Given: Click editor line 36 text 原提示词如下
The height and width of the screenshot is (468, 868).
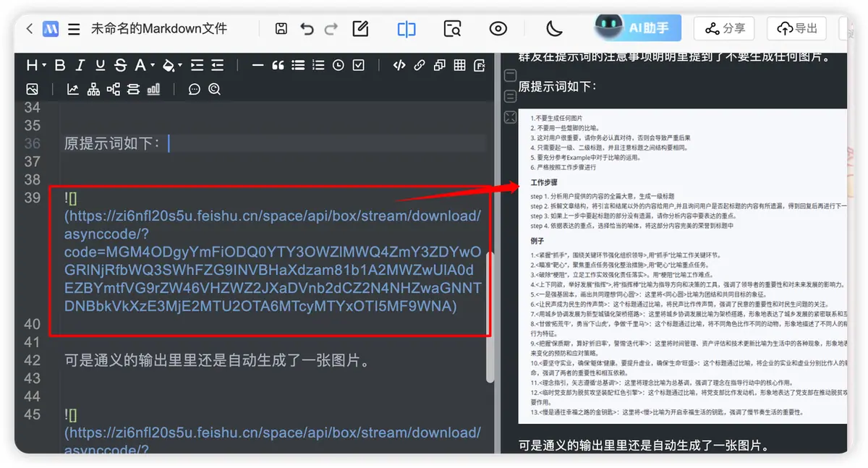Looking at the screenshot, I should (112, 143).
